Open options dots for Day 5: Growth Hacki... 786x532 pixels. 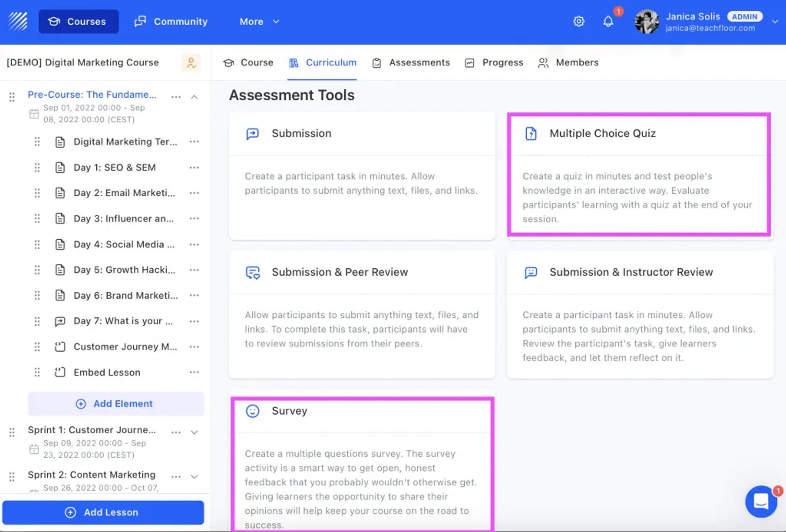(x=195, y=270)
